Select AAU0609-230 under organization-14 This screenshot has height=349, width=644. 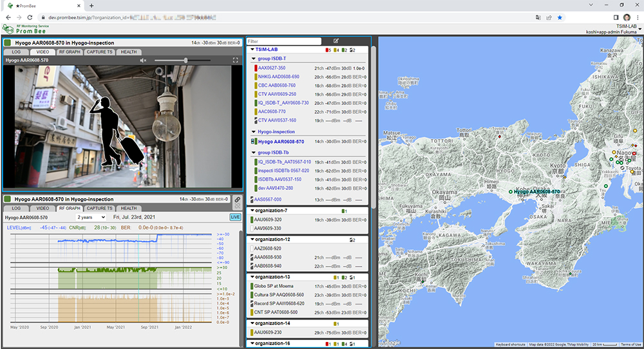click(x=268, y=332)
